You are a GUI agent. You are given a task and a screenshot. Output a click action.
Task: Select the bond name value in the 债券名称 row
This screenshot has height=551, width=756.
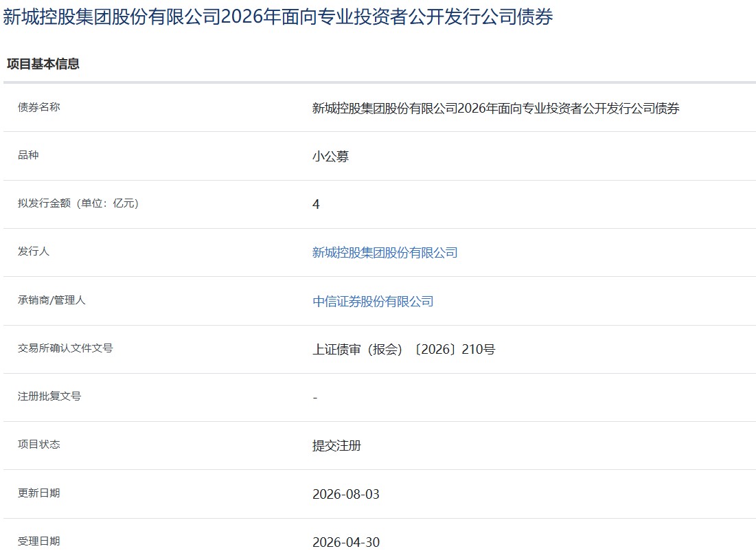click(496, 108)
